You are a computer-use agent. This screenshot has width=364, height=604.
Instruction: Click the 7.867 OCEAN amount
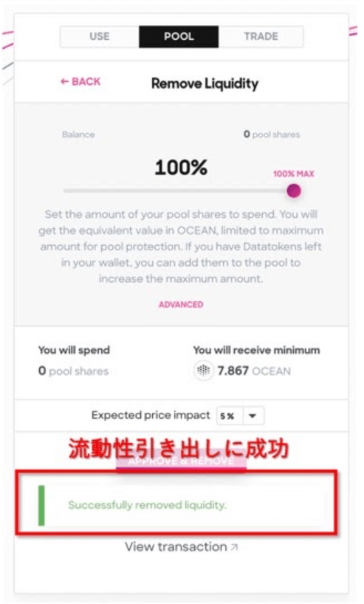tap(254, 371)
